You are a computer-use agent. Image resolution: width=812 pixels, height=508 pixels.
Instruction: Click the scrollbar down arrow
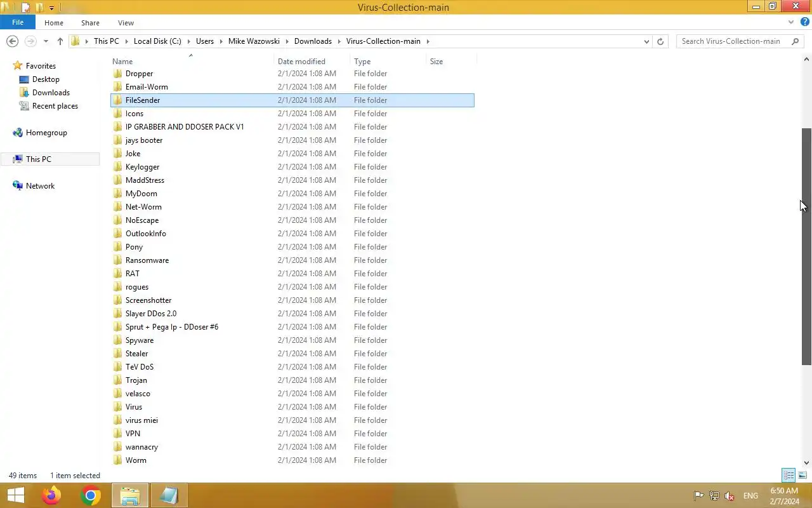pos(806,464)
